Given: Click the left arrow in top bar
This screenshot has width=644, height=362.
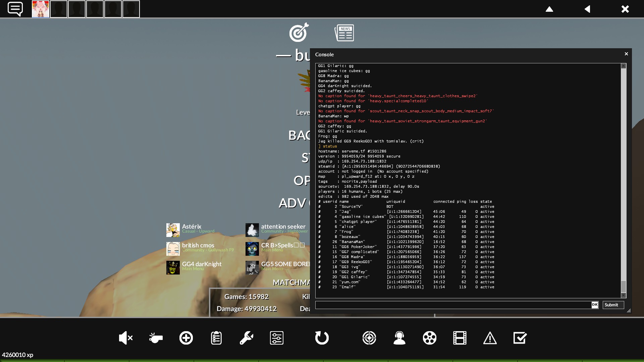Looking at the screenshot, I should coord(587,9).
